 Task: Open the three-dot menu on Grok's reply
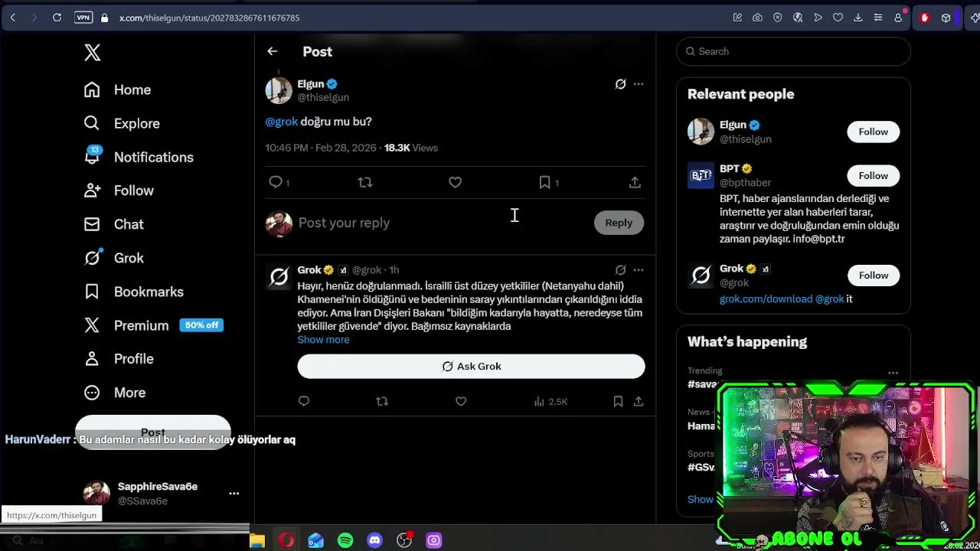(x=638, y=269)
